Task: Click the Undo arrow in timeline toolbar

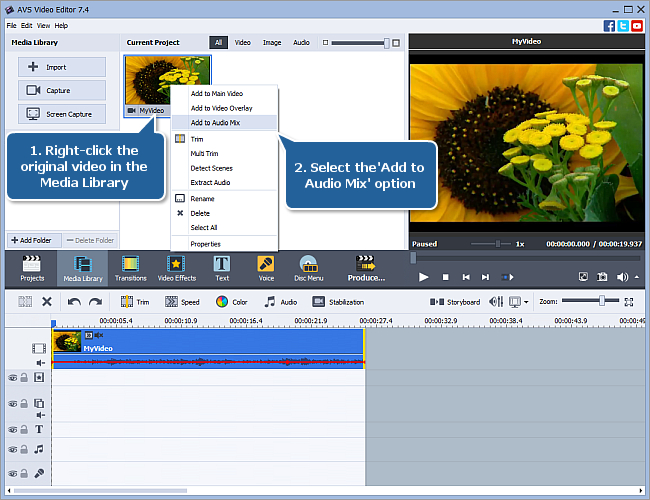Action: click(74, 302)
